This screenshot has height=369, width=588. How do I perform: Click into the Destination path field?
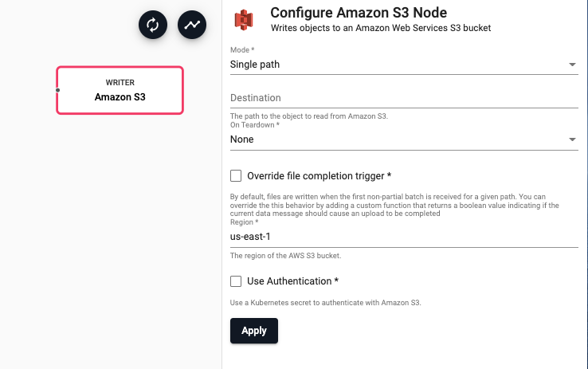pyautogui.click(x=403, y=98)
